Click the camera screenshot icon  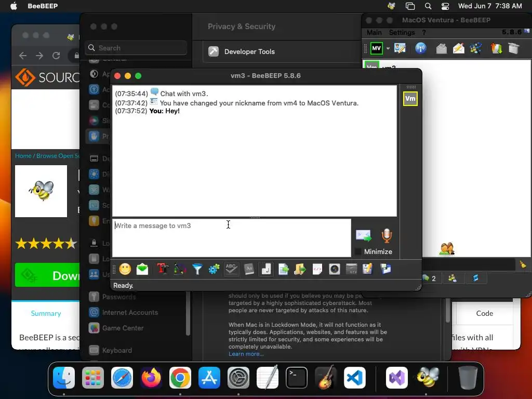(x=334, y=270)
